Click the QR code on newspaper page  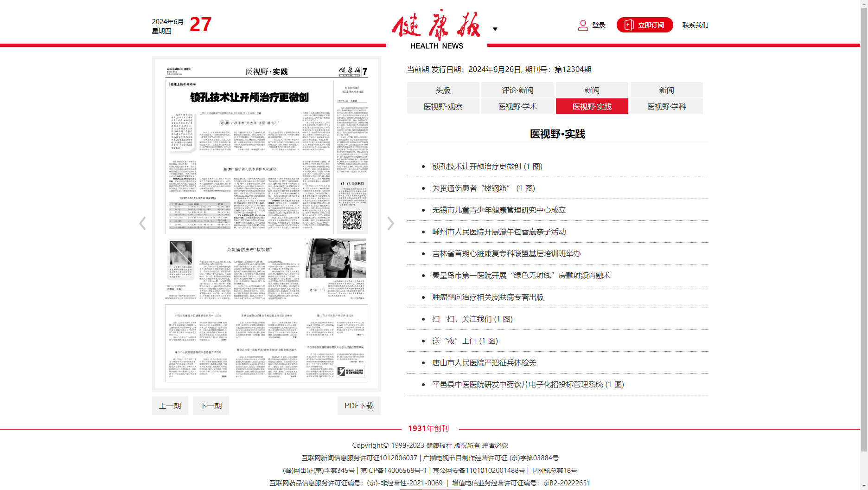[352, 220]
